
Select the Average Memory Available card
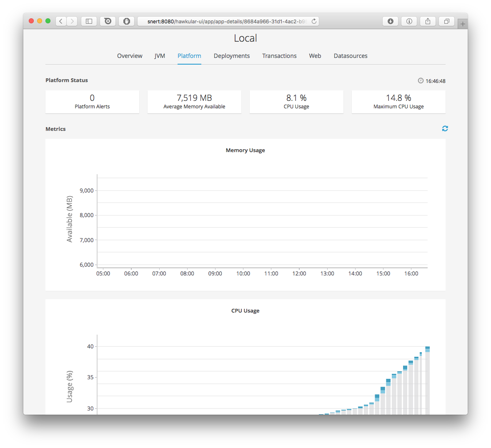coord(195,102)
